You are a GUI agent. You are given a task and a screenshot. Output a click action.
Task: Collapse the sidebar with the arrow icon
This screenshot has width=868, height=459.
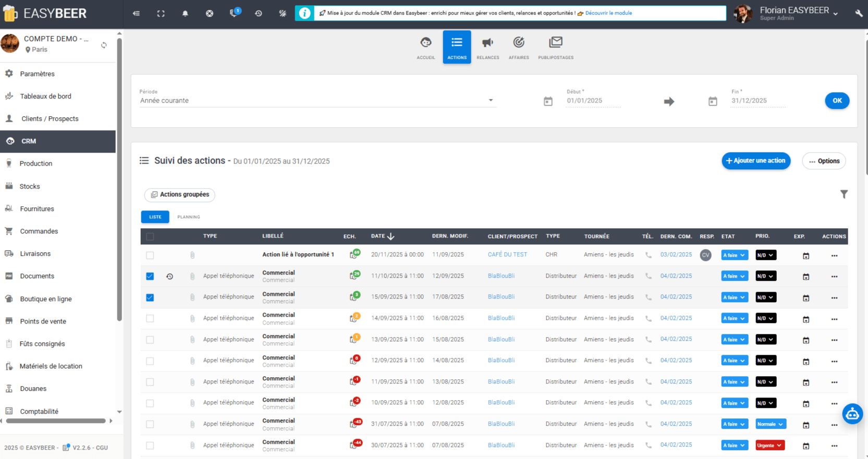point(137,14)
